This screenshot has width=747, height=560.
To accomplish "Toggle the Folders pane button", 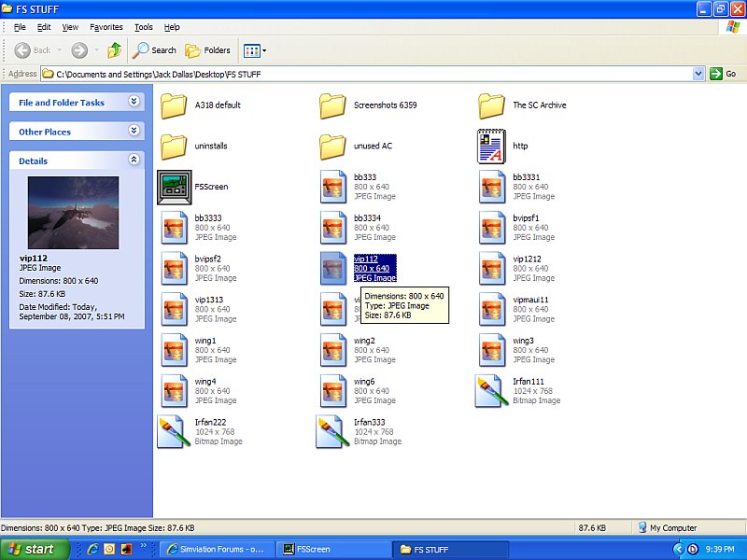I will coord(208,50).
